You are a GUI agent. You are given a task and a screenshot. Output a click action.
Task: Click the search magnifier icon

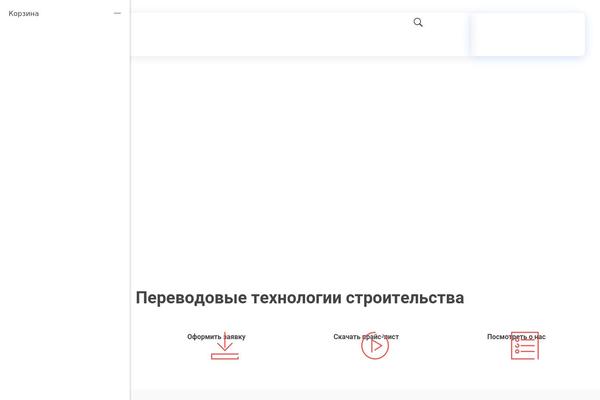(x=418, y=23)
